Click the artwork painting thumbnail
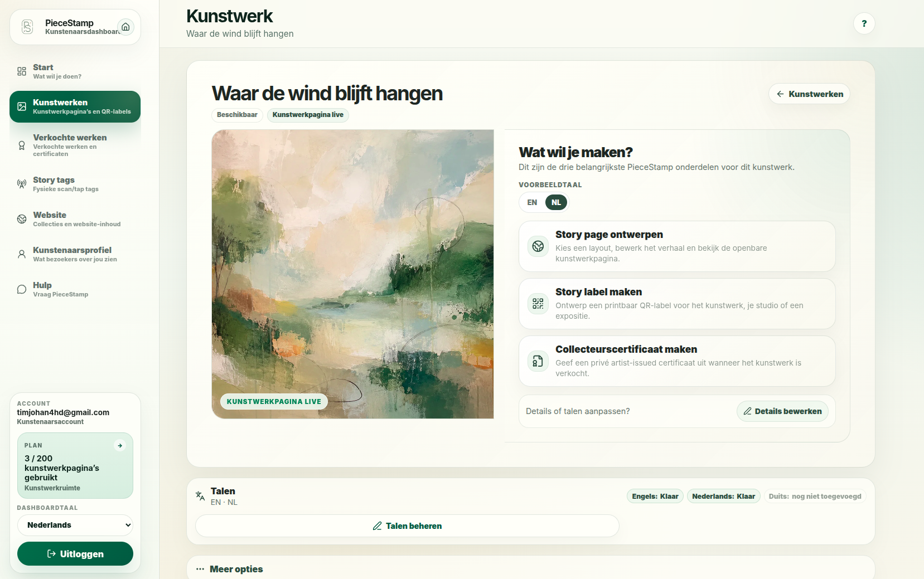The image size is (924, 579). pyautogui.click(x=352, y=274)
